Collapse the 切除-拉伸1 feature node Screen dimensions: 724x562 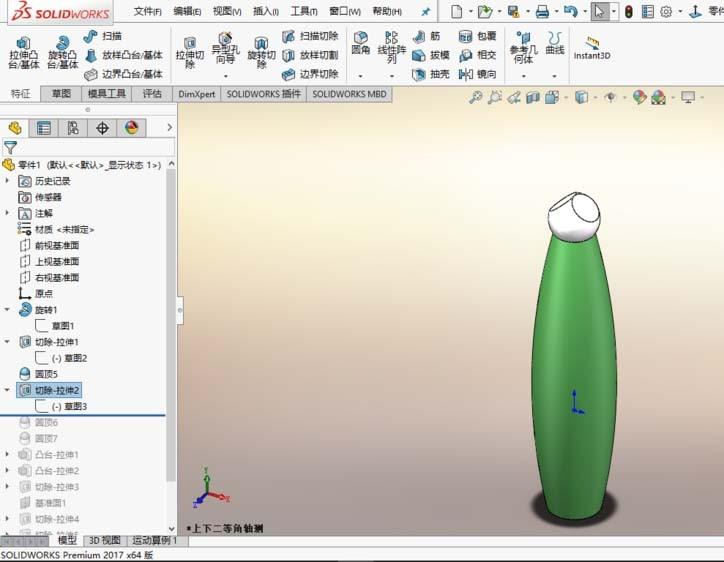point(7,342)
